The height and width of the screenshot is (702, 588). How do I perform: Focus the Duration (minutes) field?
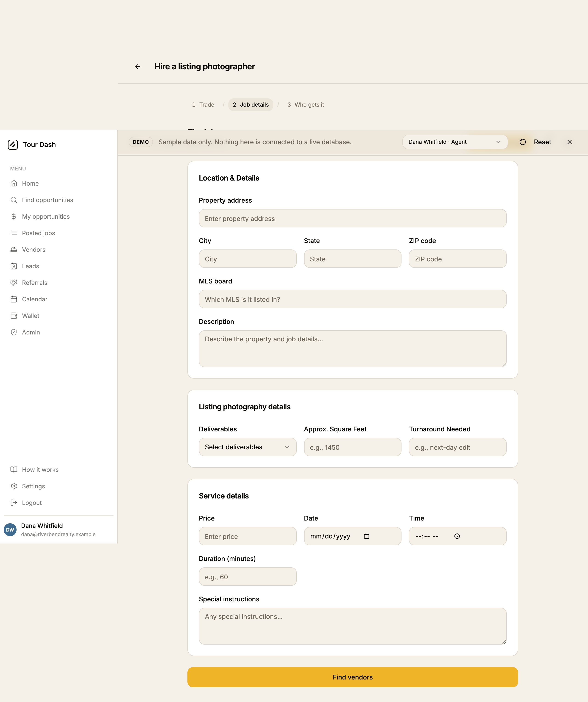[x=247, y=577]
